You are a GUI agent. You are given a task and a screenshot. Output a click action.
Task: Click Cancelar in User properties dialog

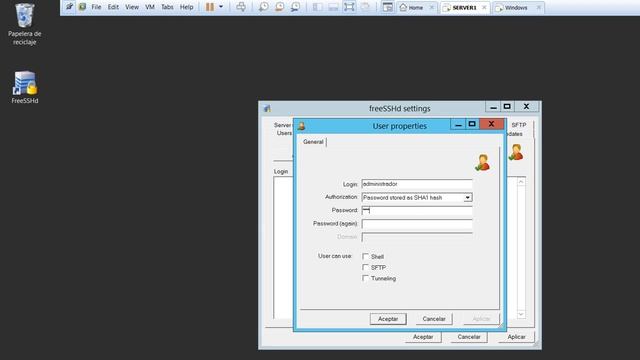434,319
